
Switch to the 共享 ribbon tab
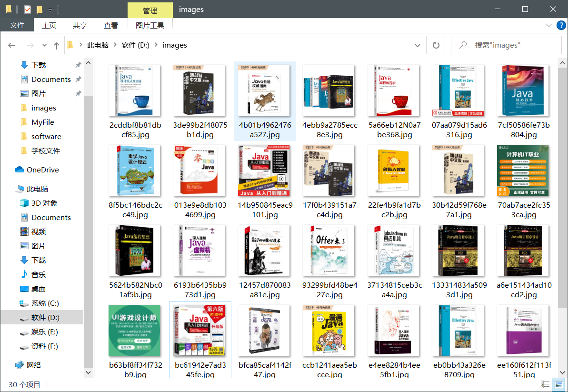80,25
